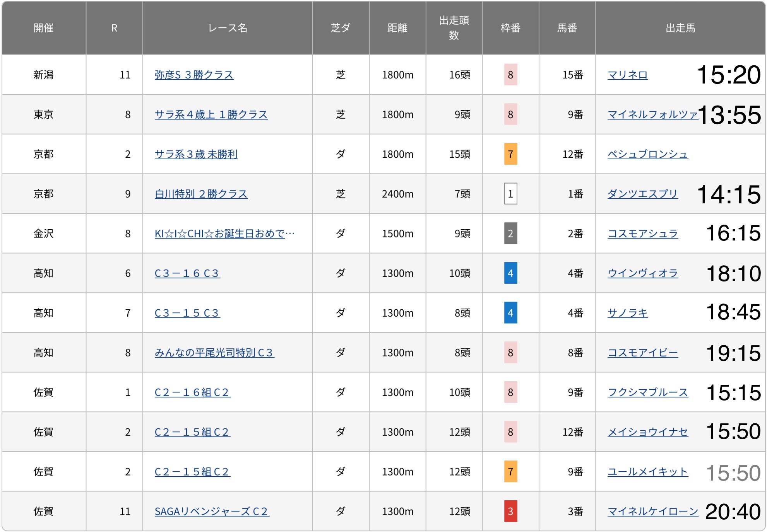
Task: Open the サラ系4歳上 1勝クラス race link
Action: pyautogui.click(x=211, y=114)
